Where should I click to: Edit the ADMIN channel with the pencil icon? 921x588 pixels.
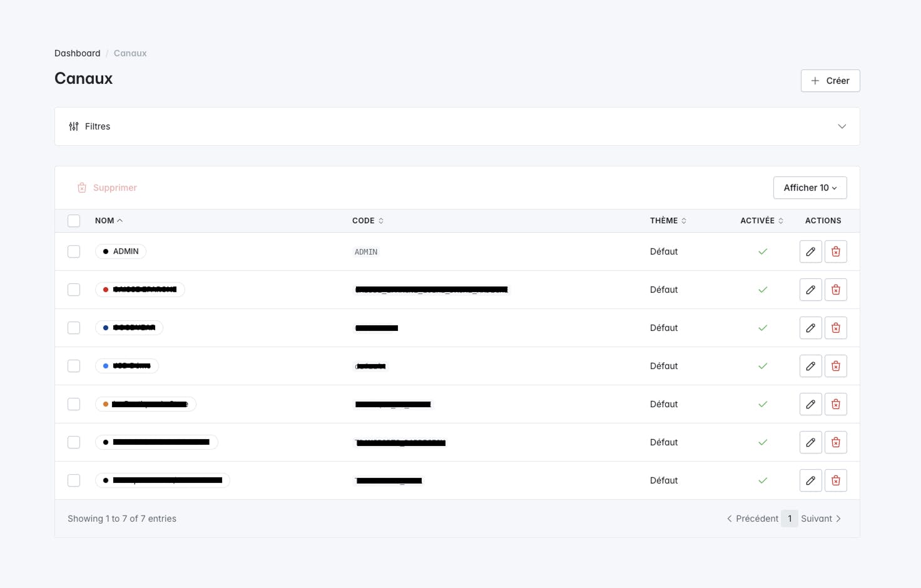[x=810, y=251]
